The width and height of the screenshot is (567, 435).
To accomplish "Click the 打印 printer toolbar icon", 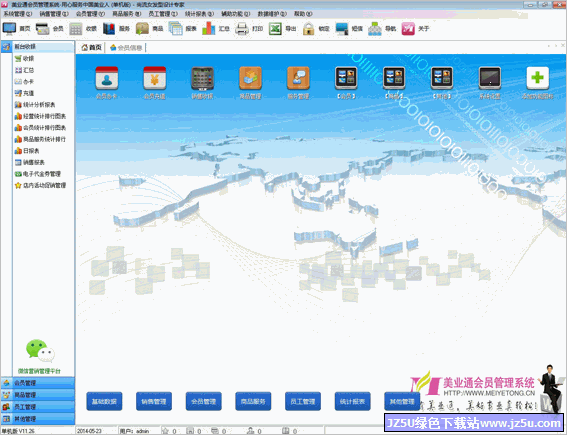I will click(x=242, y=29).
